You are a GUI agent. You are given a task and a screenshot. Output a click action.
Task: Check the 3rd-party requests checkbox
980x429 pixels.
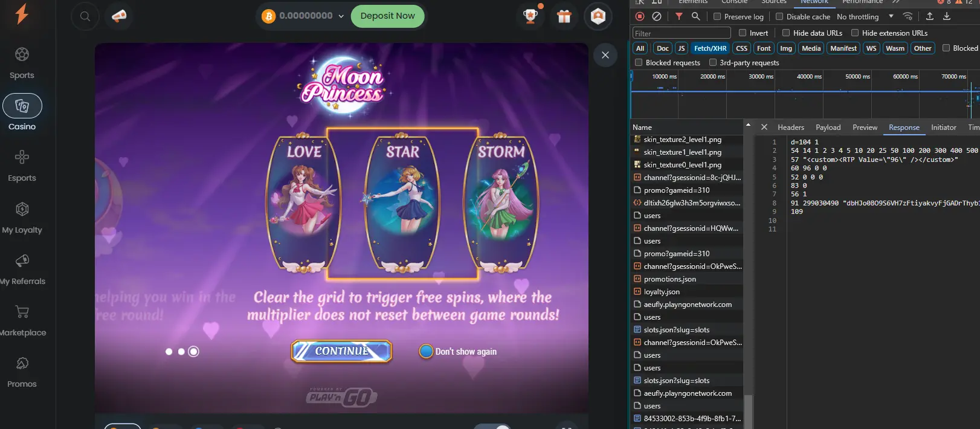(x=713, y=62)
